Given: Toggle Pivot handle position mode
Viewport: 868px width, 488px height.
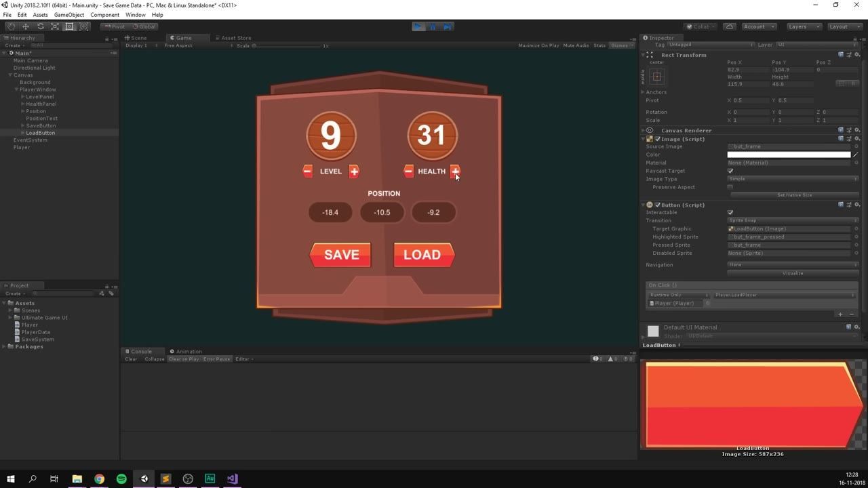Looking at the screenshot, I should click(x=115, y=26).
